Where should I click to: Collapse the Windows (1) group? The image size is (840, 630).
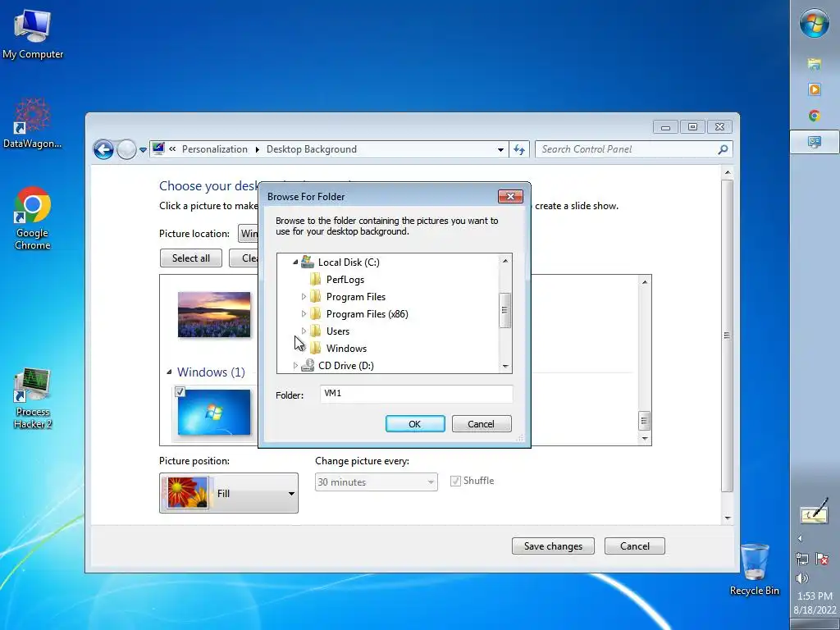click(x=169, y=372)
